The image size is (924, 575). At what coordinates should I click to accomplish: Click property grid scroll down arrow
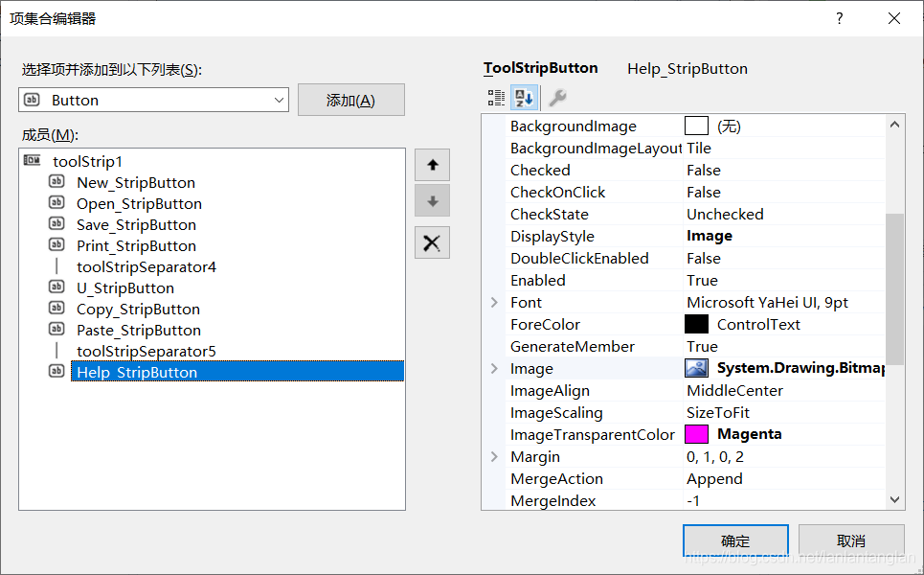(894, 499)
